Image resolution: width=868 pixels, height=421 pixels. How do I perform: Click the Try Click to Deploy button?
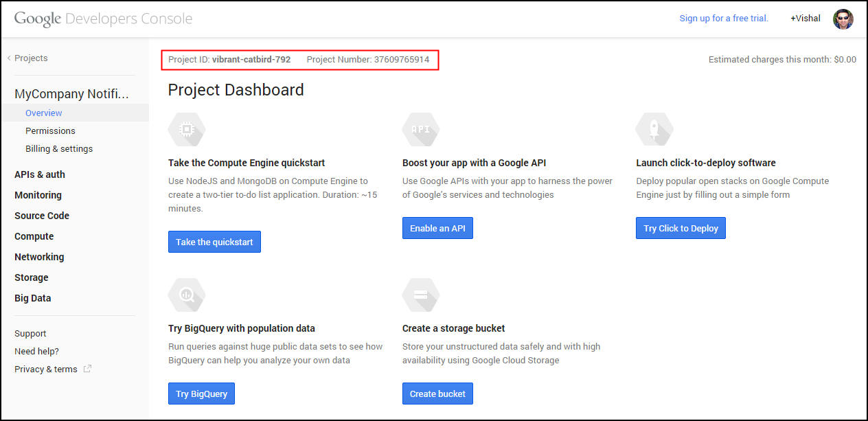(x=681, y=228)
